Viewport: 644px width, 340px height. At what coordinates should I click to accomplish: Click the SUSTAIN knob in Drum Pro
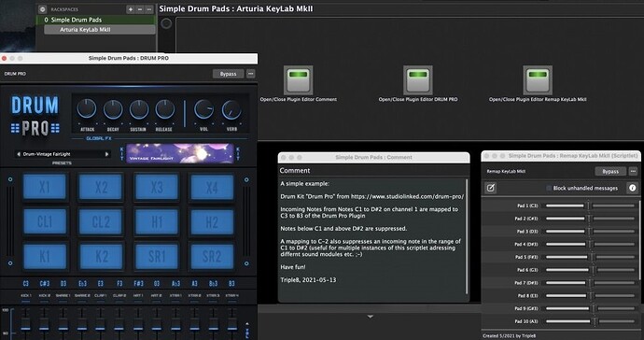pos(139,109)
